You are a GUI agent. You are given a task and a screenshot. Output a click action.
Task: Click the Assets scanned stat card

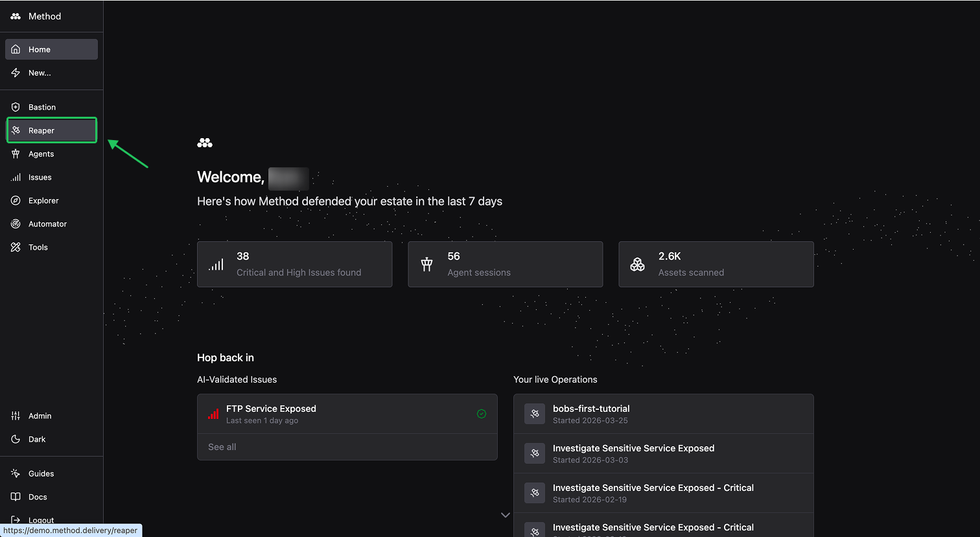(716, 264)
